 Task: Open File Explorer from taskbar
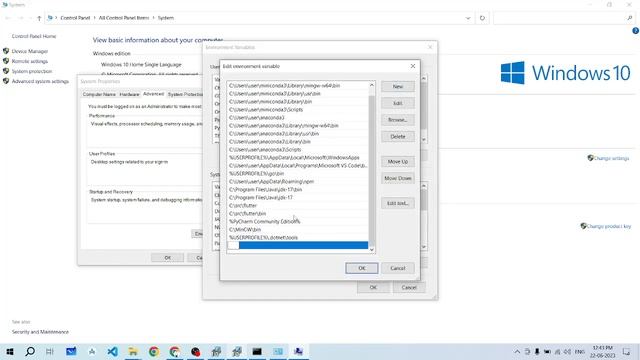click(133, 351)
